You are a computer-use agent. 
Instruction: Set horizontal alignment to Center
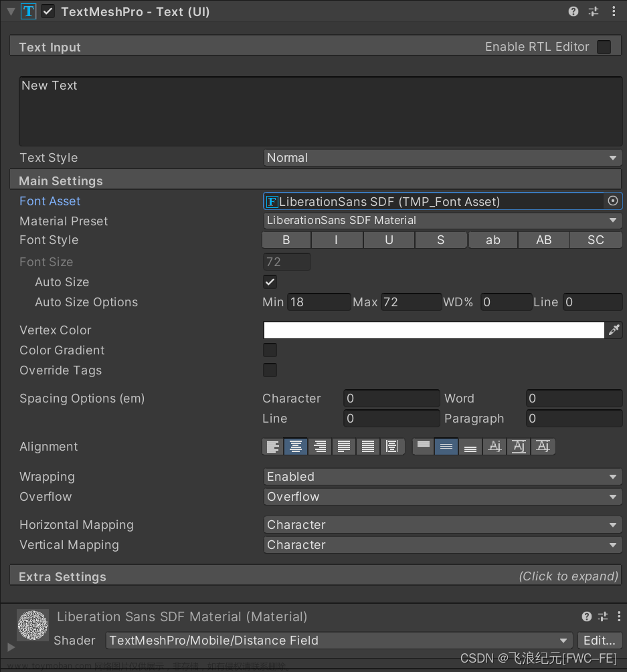tap(296, 447)
